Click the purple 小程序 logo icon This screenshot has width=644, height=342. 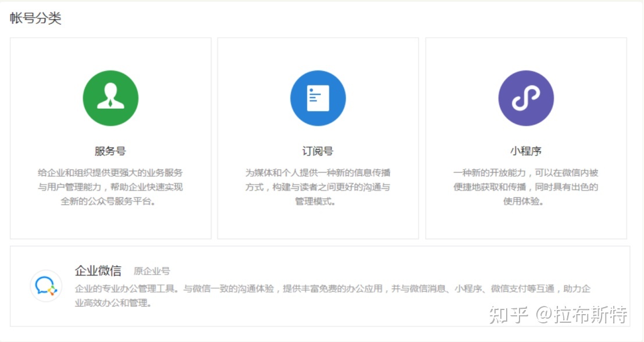tap(526, 98)
